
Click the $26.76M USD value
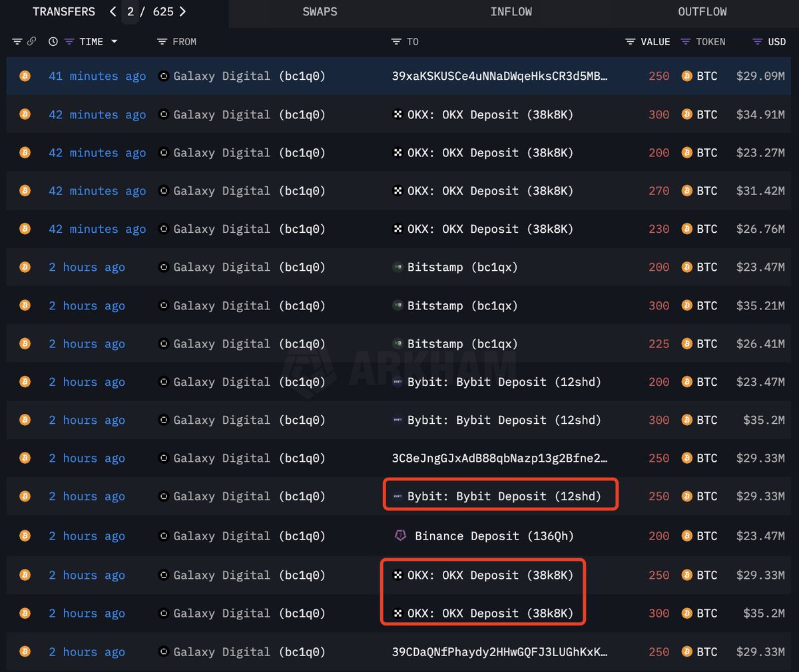pyautogui.click(x=760, y=229)
